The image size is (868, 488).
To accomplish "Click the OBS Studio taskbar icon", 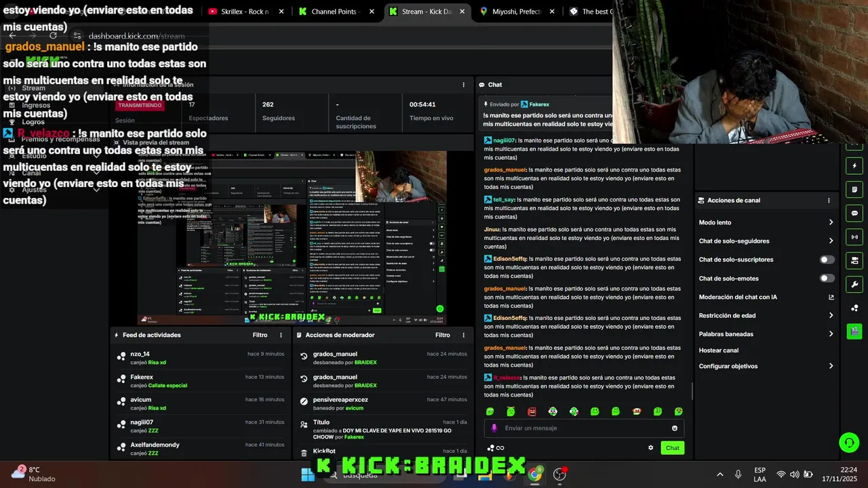I will [559, 474].
